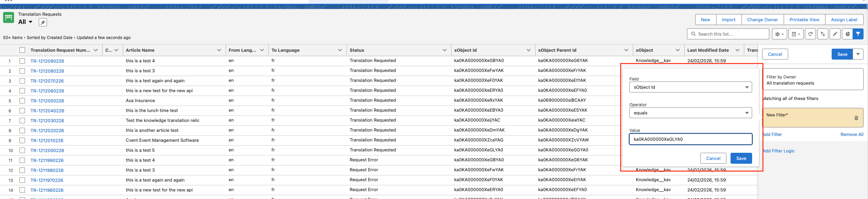Select the checkbox for TR-1212060226
The image size is (868, 199).
coord(22,91)
